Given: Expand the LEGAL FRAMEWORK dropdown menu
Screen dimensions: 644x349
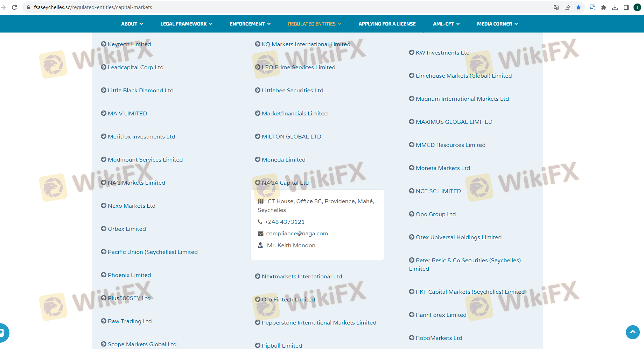Looking at the screenshot, I should pos(186,24).
